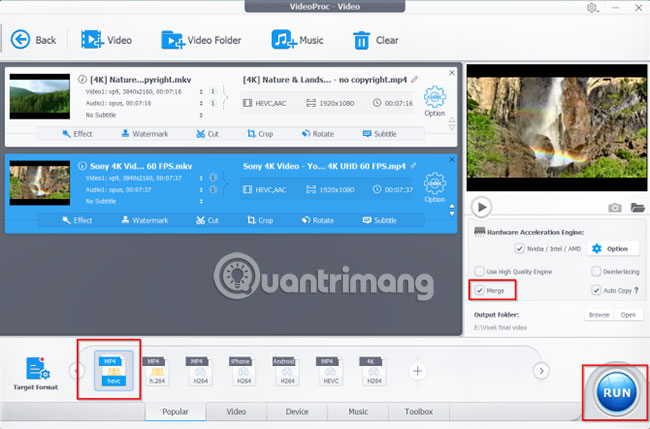Switch to Music tab
This screenshot has width=650, height=429.
tap(358, 411)
